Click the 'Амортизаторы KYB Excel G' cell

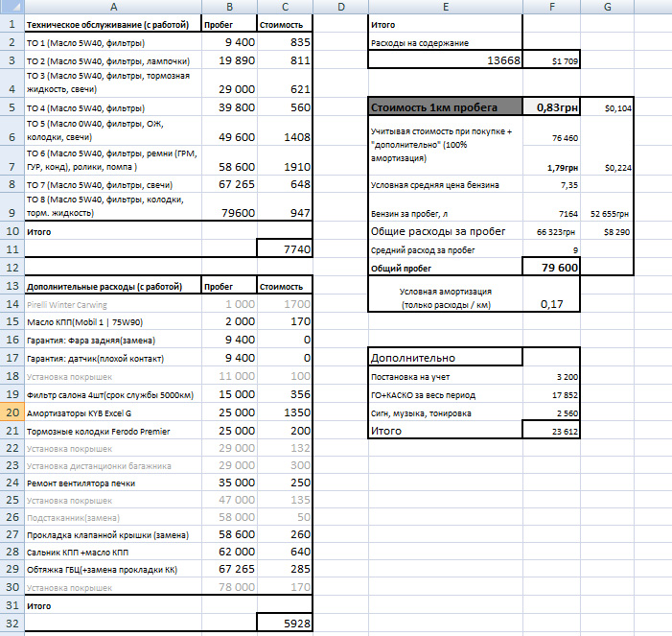[x=111, y=412]
